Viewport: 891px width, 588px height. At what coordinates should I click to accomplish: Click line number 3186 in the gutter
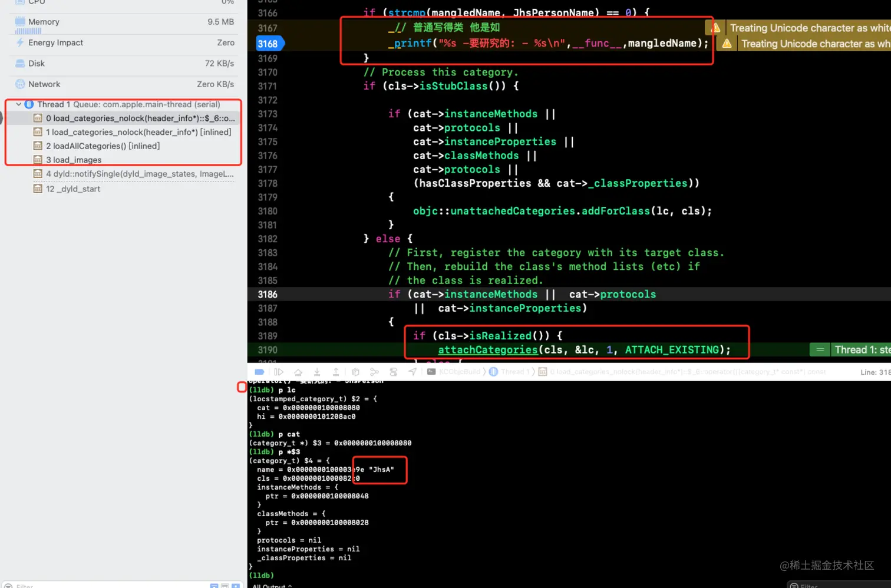[x=268, y=295]
